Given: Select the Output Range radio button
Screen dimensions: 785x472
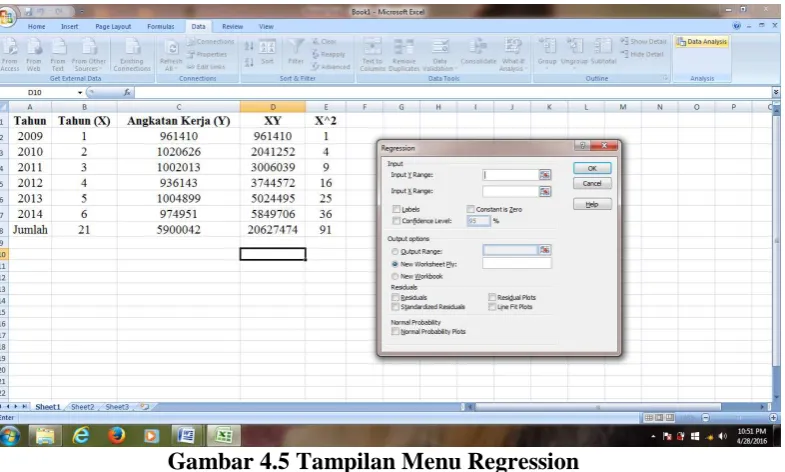Looking at the screenshot, I should coord(395,251).
